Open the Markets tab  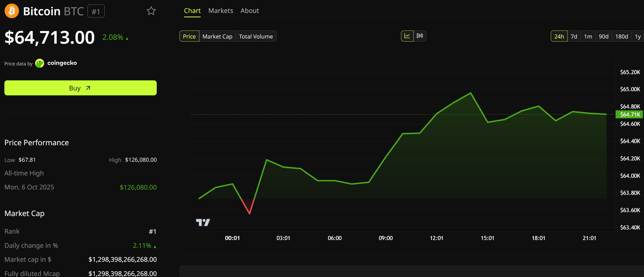click(x=221, y=11)
